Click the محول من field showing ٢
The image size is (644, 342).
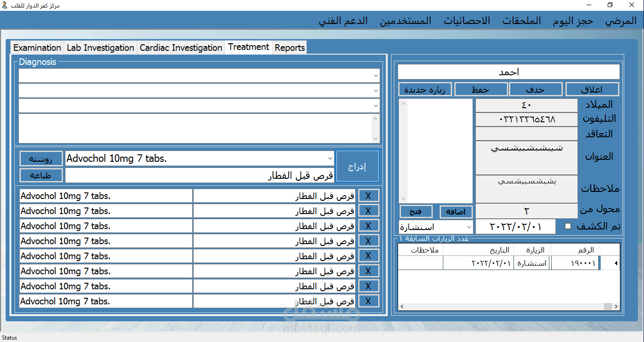tap(527, 211)
